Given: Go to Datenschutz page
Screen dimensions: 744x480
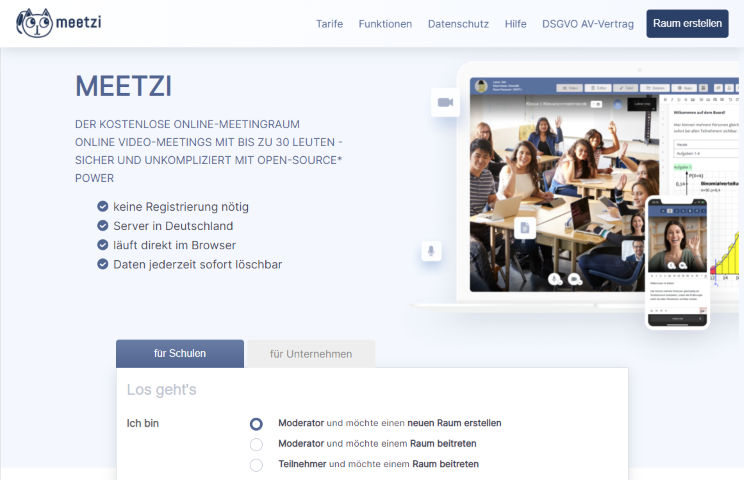Looking at the screenshot, I should [458, 24].
